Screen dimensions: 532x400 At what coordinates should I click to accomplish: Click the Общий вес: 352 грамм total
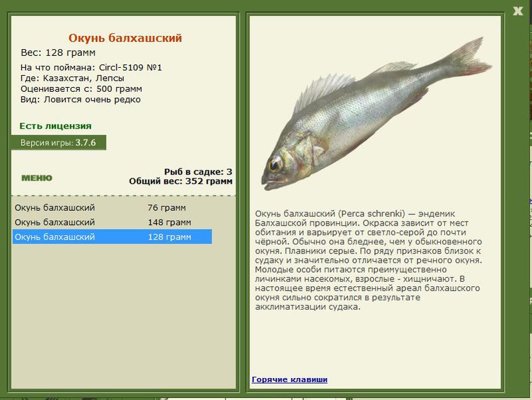click(180, 181)
